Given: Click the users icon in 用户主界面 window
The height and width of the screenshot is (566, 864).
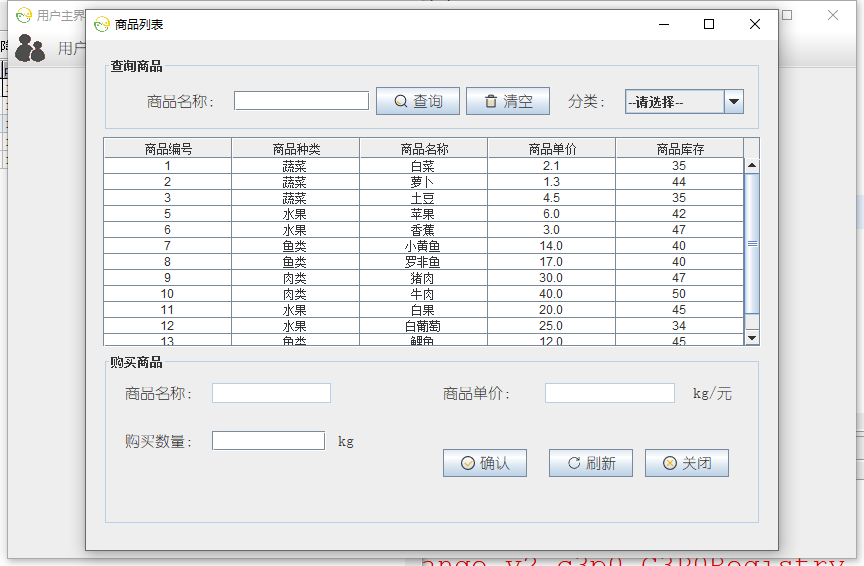Looking at the screenshot, I should [30, 48].
